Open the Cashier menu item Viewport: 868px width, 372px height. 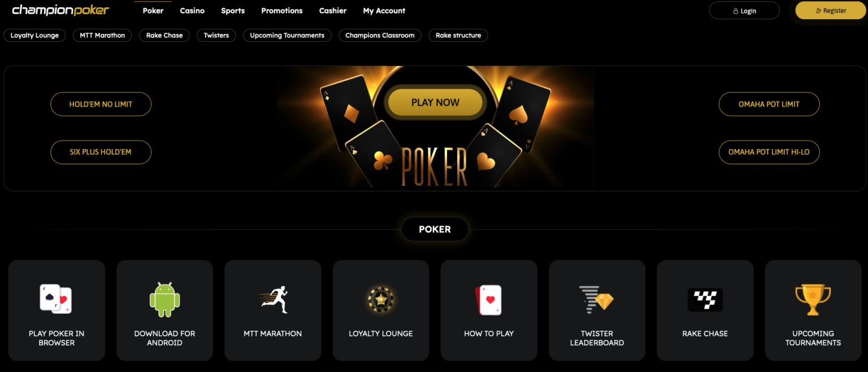333,11
